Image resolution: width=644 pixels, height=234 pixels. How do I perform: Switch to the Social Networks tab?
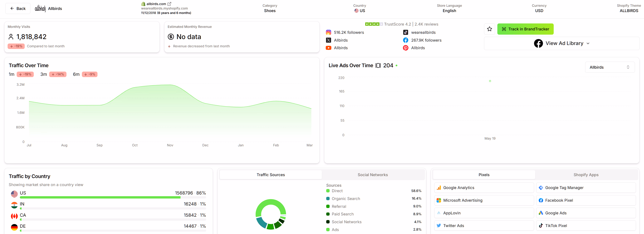[372, 175]
